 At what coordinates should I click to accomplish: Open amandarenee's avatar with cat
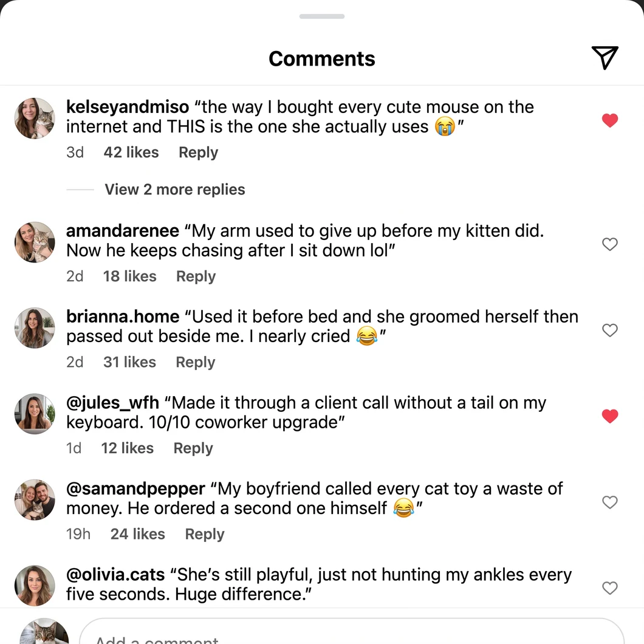click(x=35, y=242)
